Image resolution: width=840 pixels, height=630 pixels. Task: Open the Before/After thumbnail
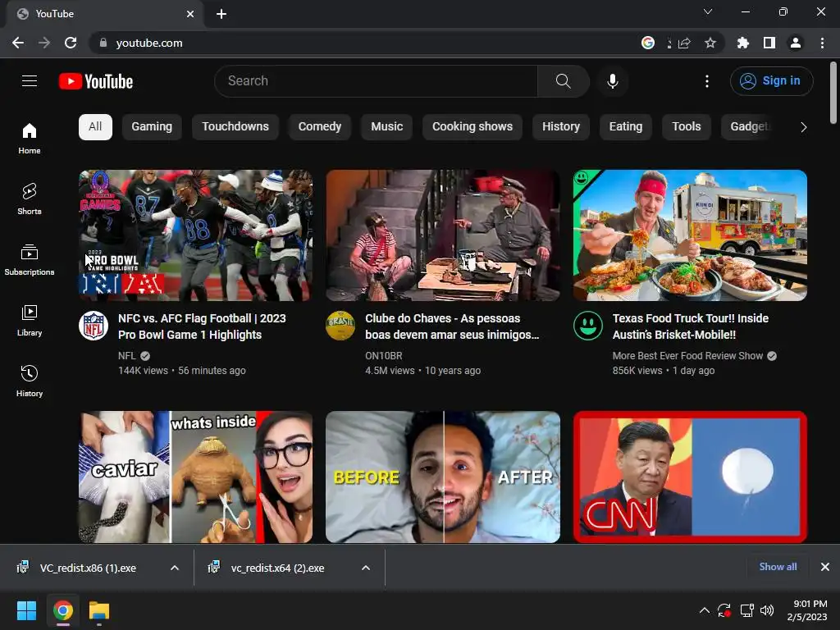(x=443, y=477)
